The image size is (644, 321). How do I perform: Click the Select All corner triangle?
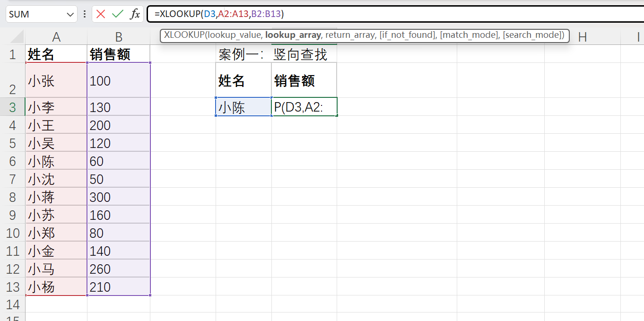[17, 37]
